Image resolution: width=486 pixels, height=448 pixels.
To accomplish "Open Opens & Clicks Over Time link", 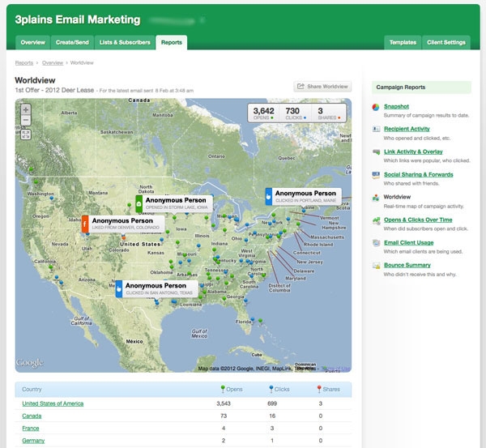I will [x=418, y=220].
